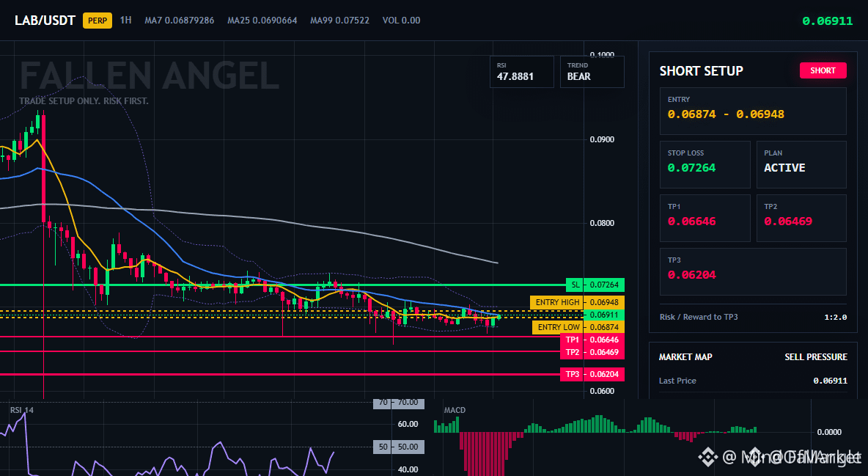Click the MA99 0.07522 indicator label
Image resolution: width=868 pixels, height=476 pixels.
coord(340,21)
